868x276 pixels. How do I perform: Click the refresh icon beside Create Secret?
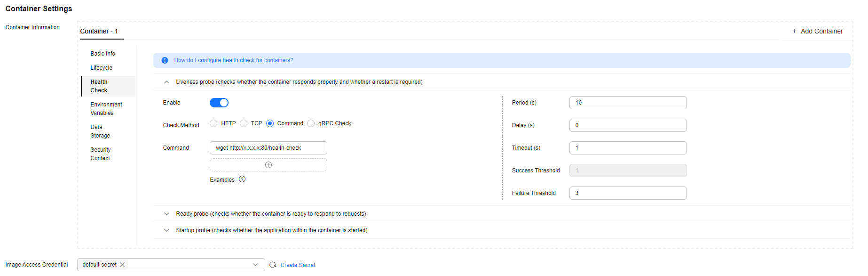(x=273, y=265)
